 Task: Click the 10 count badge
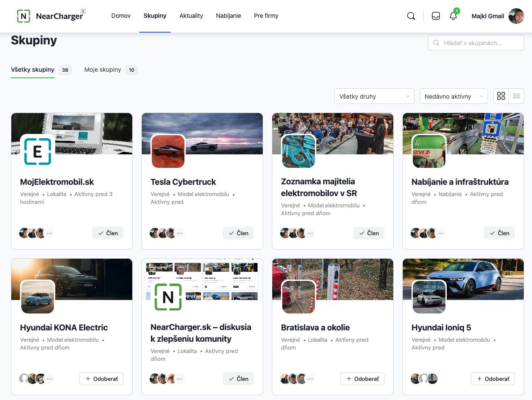pos(131,70)
